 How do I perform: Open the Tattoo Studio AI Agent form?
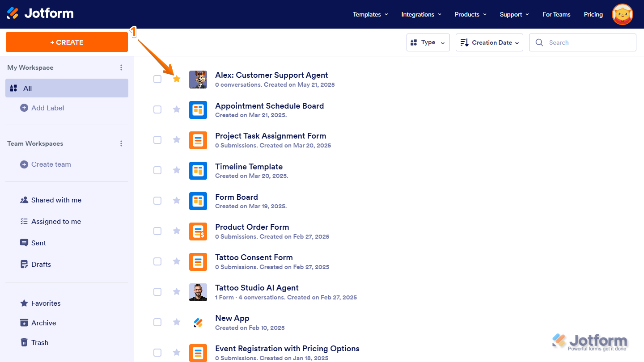coord(257,287)
